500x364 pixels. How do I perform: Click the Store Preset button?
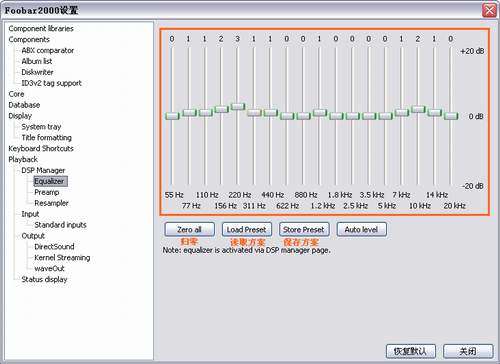pyautogui.click(x=304, y=230)
